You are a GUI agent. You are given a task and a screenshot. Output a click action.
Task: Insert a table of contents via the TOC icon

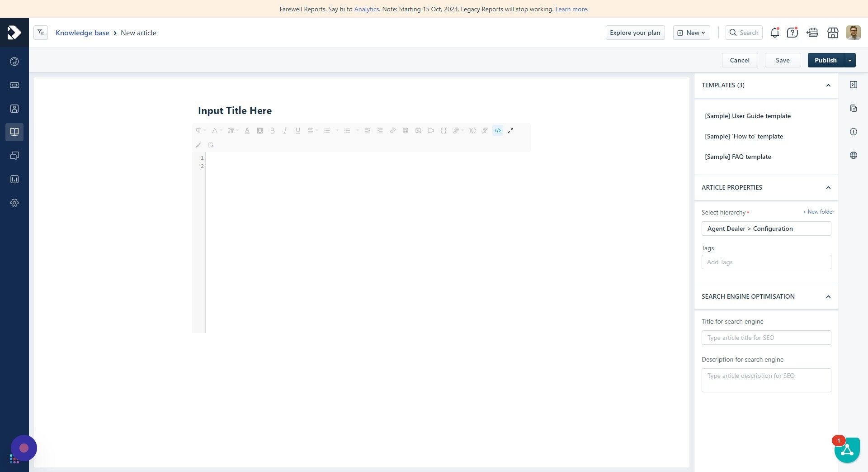pos(472,130)
